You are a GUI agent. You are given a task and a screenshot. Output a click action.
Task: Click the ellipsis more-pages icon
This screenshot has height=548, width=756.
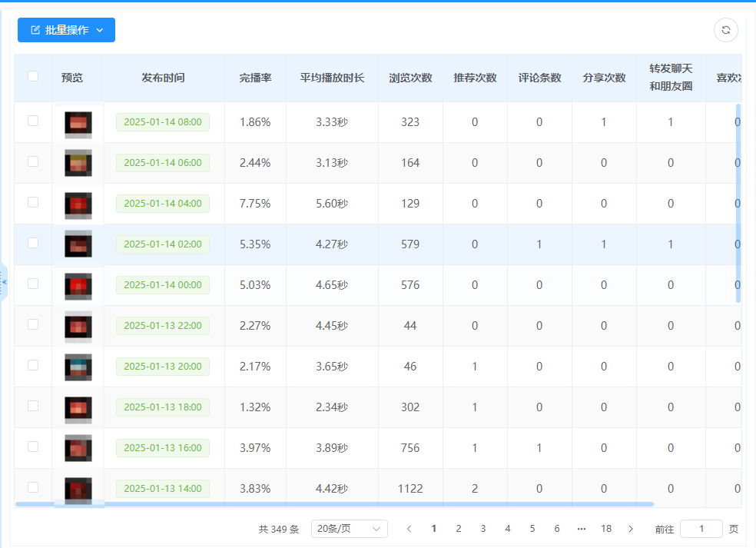[581, 529]
